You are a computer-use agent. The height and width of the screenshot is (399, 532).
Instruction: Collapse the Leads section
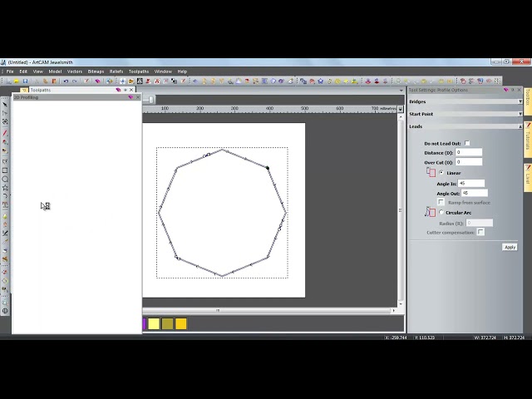coord(520,126)
